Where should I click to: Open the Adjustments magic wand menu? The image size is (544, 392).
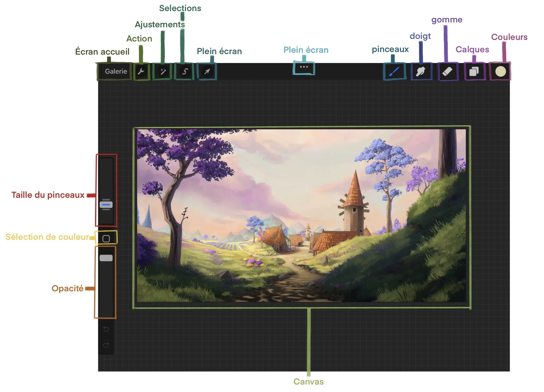click(163, 71)
